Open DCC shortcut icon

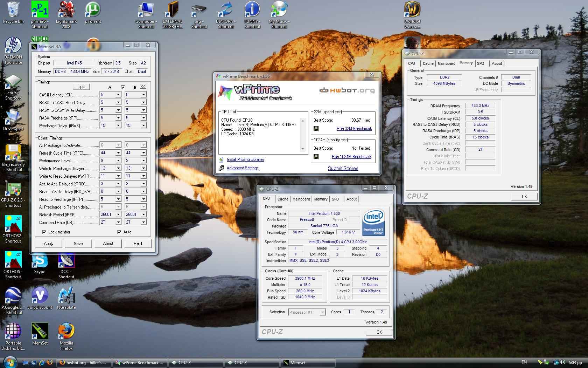(66, 266)
